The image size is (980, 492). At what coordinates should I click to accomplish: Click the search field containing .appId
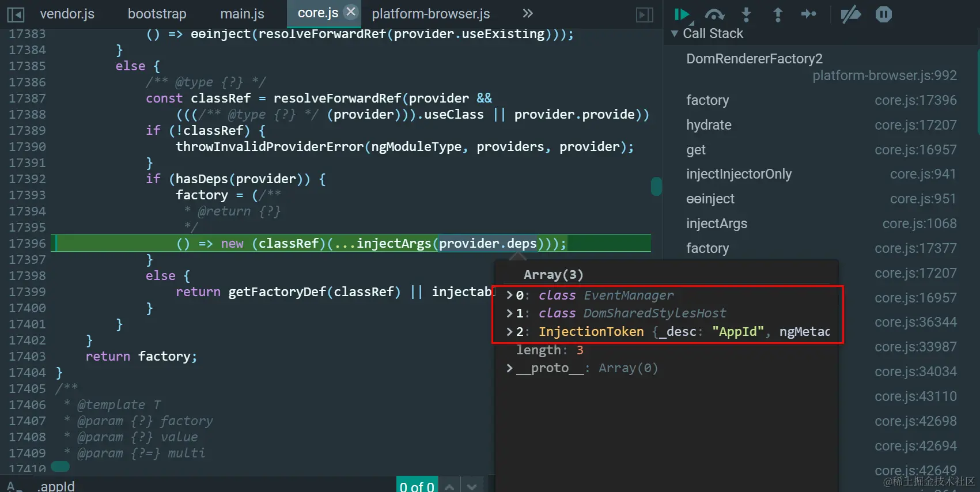pyautogui.click(x=213, y=486)
